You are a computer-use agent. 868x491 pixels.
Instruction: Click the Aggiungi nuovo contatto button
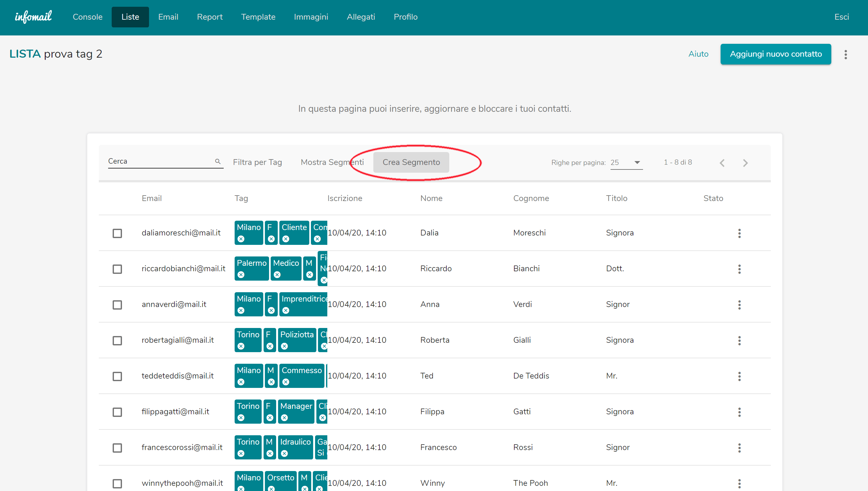point(774,54)
